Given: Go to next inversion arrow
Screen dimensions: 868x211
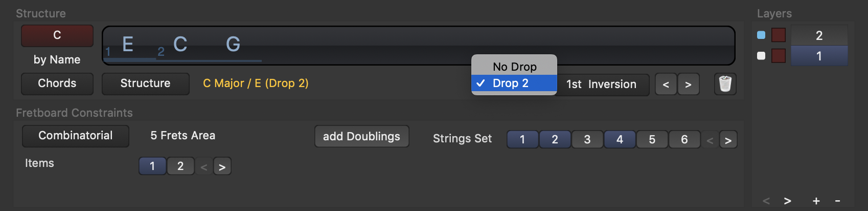Looking at the screenshot, I should coord(688,85).
